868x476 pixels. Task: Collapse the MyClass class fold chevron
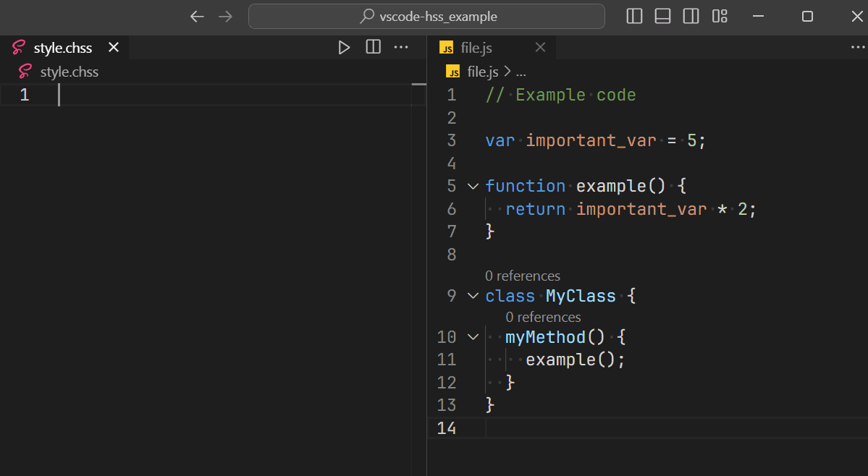click(x=473, y=296)
